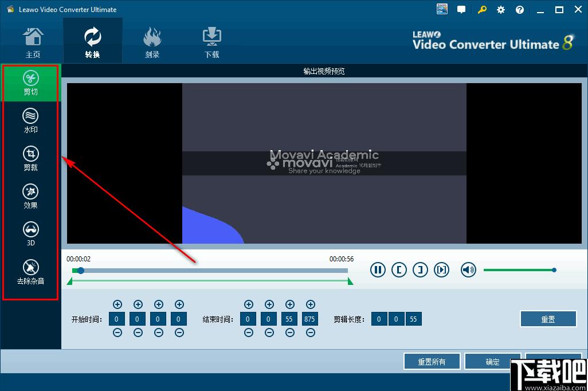The width and height of the screenshot is (588, 391).
Task: Click the 结束时间 seconds field showing 55
Action: (289, 319)
